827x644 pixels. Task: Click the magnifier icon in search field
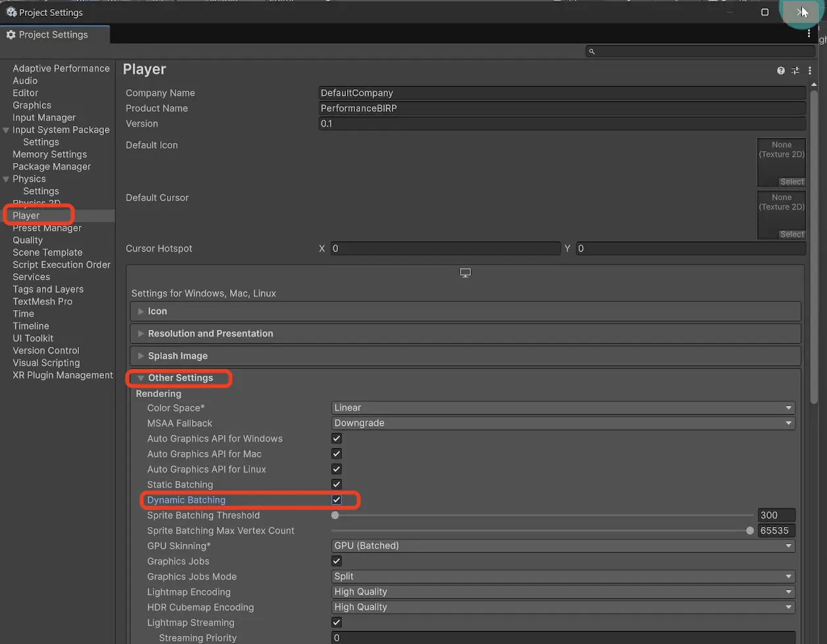pos(592,51)
